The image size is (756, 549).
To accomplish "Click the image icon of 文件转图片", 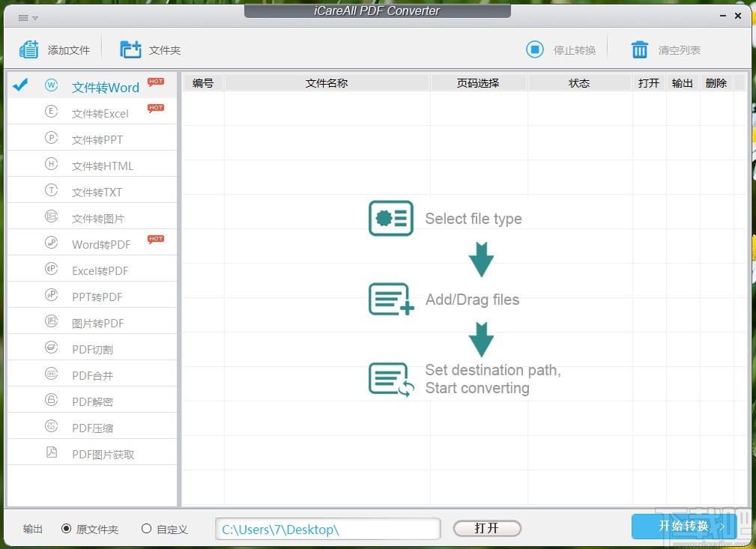I will (x=51, y=216).
